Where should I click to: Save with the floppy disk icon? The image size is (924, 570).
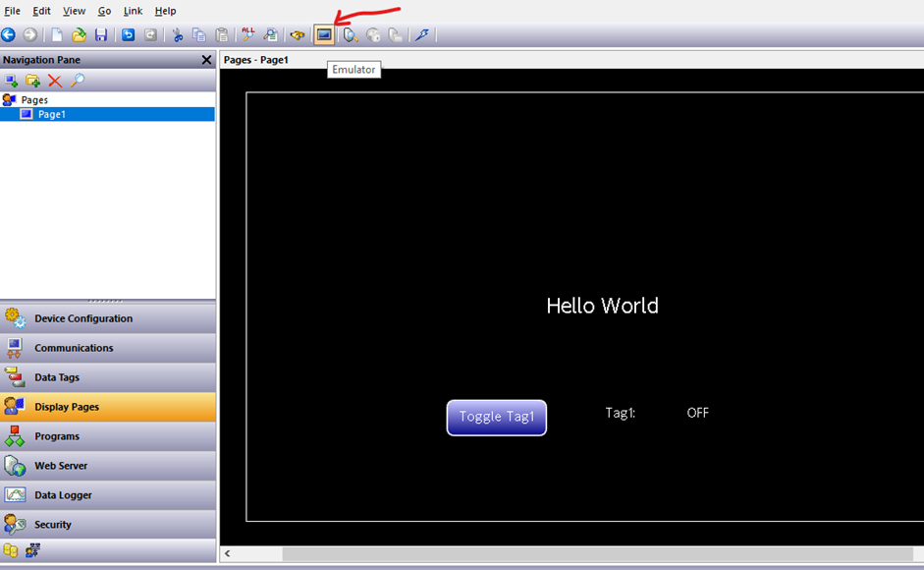pos(101,34)
